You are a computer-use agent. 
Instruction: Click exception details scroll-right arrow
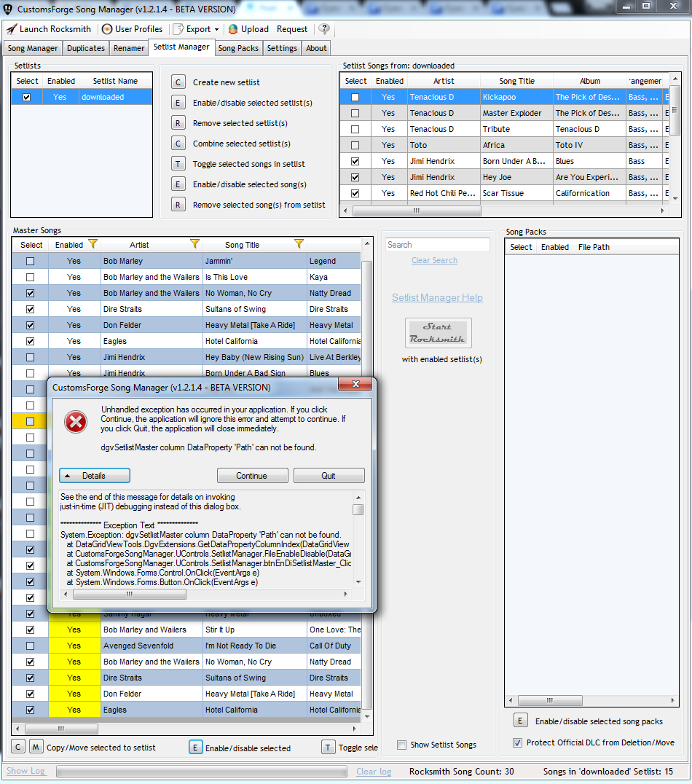[x=345, y=594]
